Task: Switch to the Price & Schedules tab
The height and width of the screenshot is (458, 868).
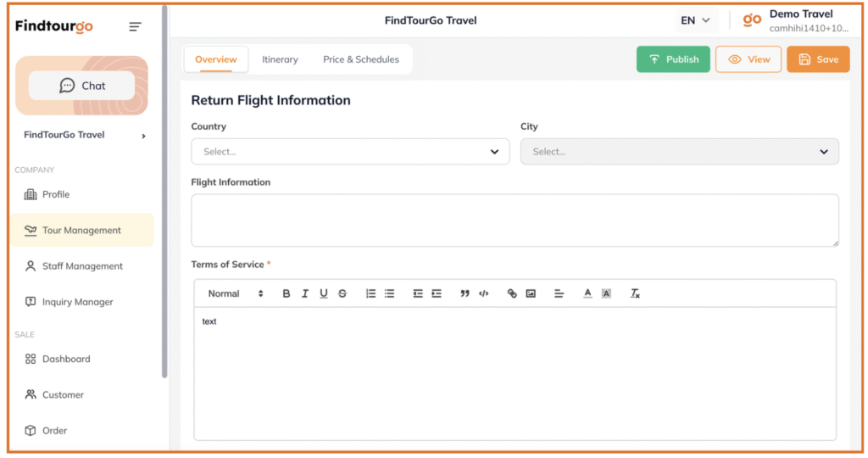Action: click(x=361, y=59)
